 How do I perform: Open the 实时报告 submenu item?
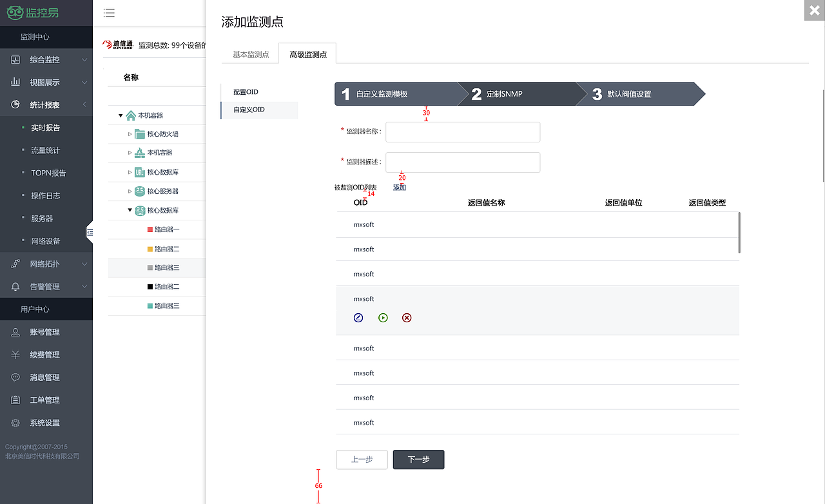46,128
